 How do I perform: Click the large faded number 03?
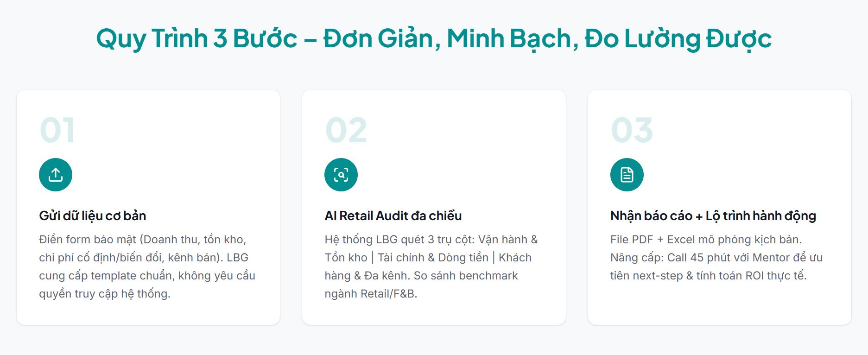click(632, 130)
